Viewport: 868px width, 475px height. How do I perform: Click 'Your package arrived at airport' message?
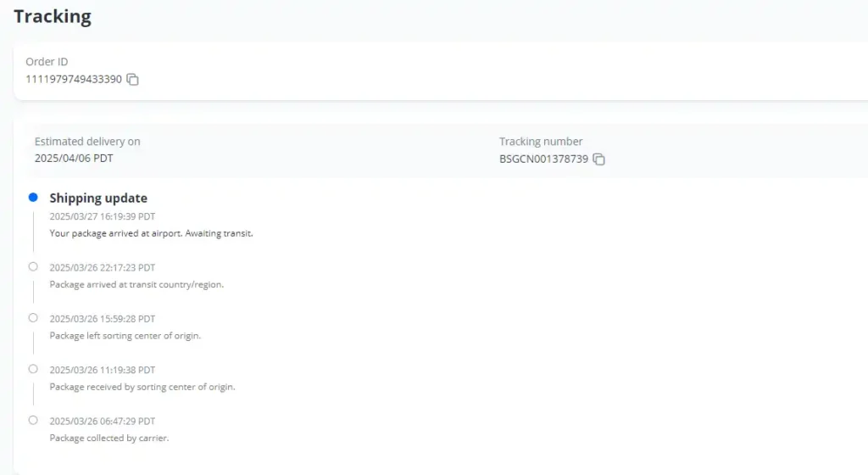click(x=151, y=233)
